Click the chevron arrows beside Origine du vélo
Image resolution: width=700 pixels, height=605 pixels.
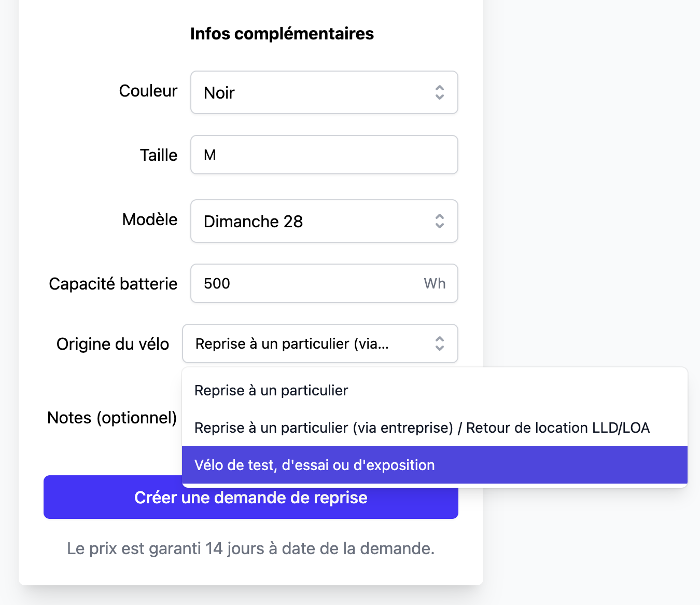coord(439,343)
